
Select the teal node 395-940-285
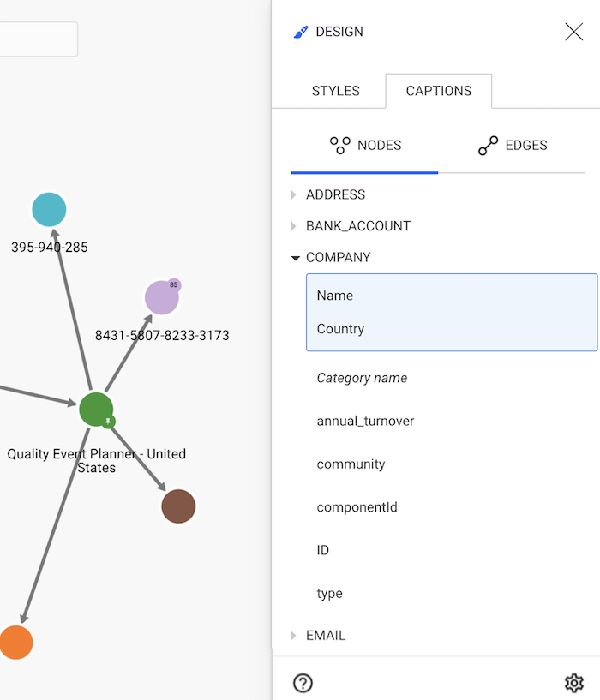[x=49, y=210]
